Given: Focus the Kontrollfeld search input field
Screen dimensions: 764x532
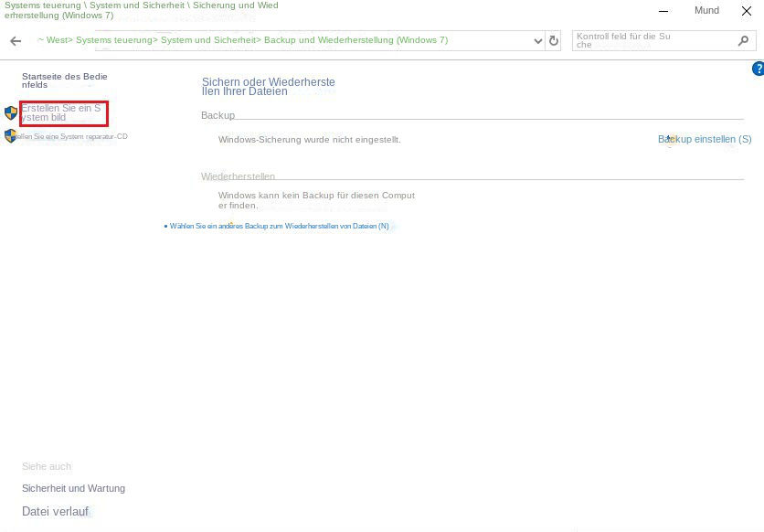Looking at the screenshot, I should click(653, 41).
